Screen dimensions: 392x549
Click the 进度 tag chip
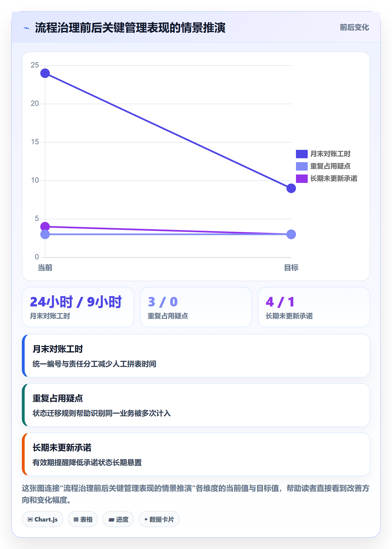pos(118,519)
